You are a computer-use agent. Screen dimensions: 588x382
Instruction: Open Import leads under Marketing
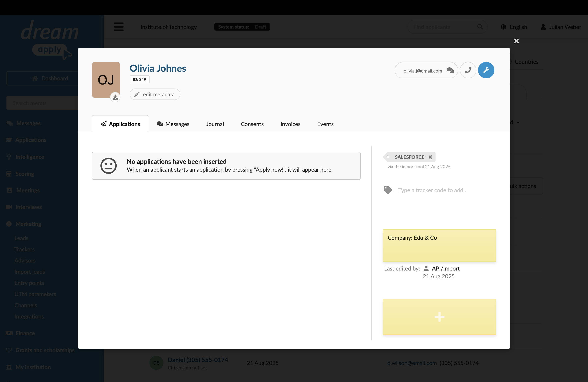(30, 272)
